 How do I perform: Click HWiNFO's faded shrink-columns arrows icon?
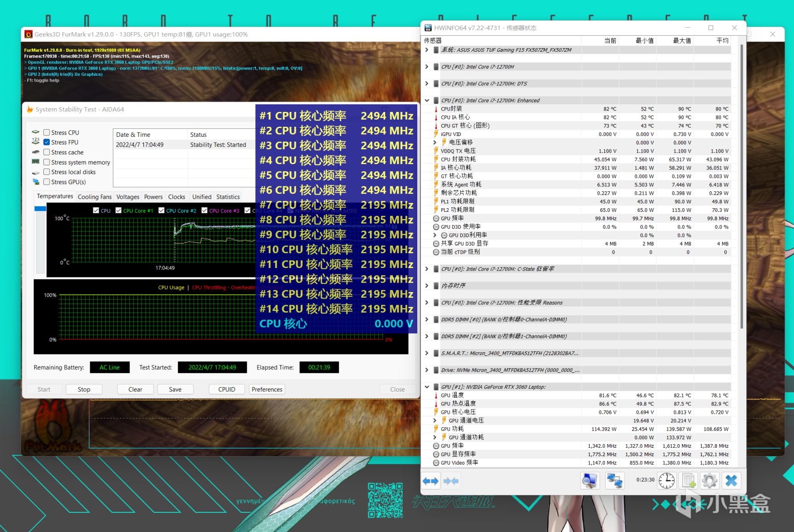[451, 481]
